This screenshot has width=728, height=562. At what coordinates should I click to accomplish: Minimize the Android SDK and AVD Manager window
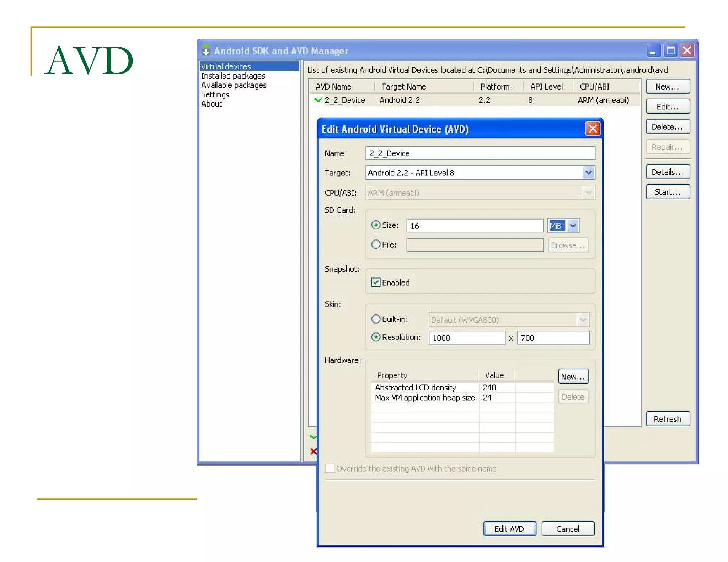click(653, 50)
